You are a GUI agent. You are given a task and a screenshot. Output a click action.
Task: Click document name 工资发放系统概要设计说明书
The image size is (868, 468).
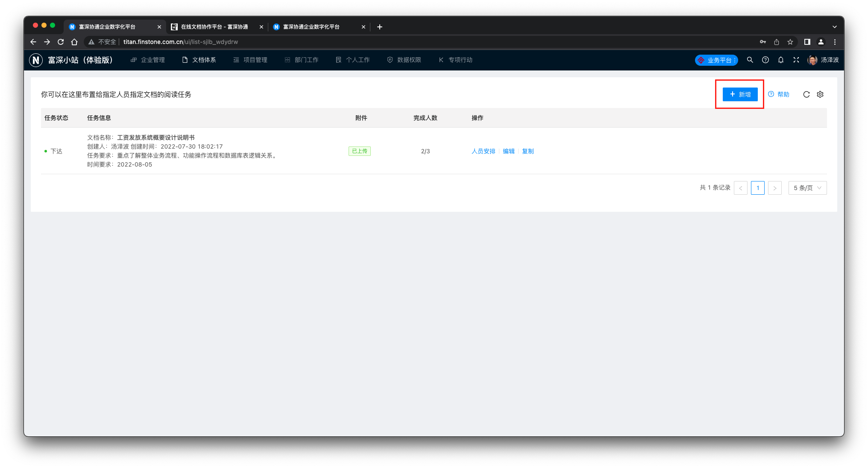pyautogui.click(x=156, y=137)
